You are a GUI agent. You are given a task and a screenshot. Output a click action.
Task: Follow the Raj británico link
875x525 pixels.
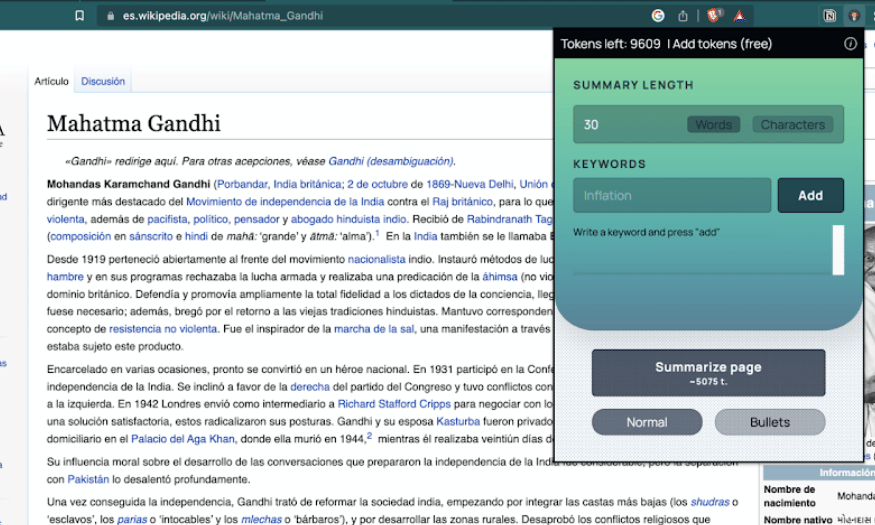click(x=462, y=201)
